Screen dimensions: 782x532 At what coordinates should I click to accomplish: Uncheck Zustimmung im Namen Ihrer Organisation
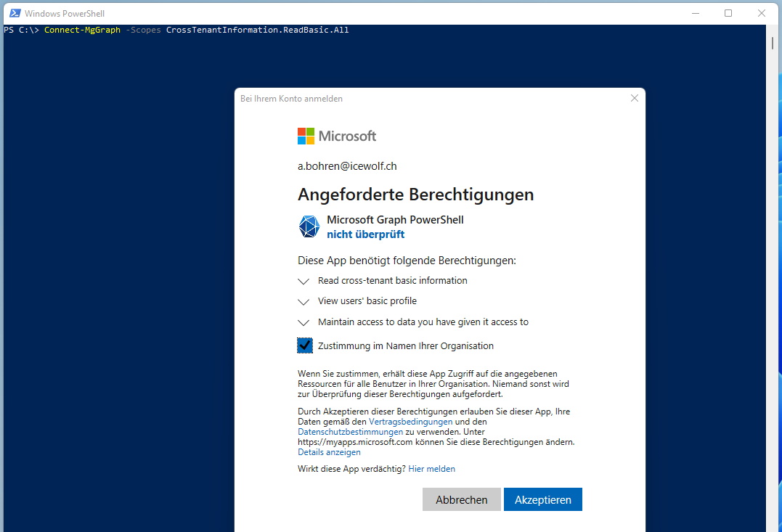pyautogui.click(x=305, y=345)
